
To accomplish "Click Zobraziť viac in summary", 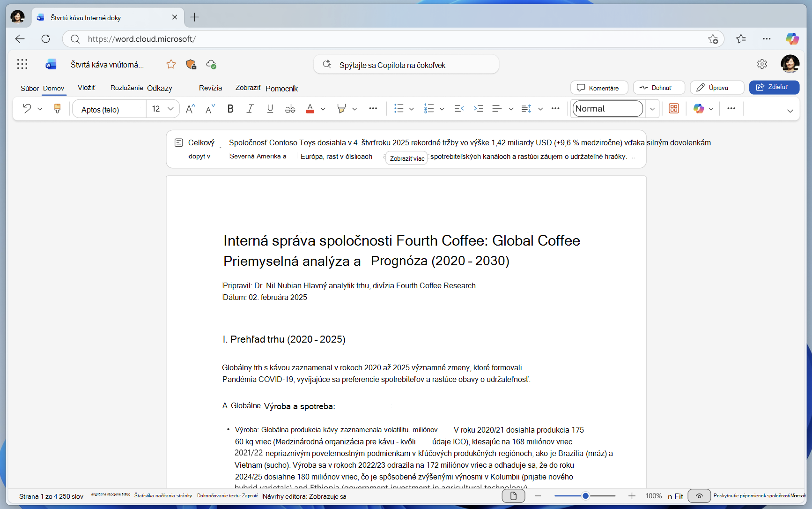I will (407, 158).
